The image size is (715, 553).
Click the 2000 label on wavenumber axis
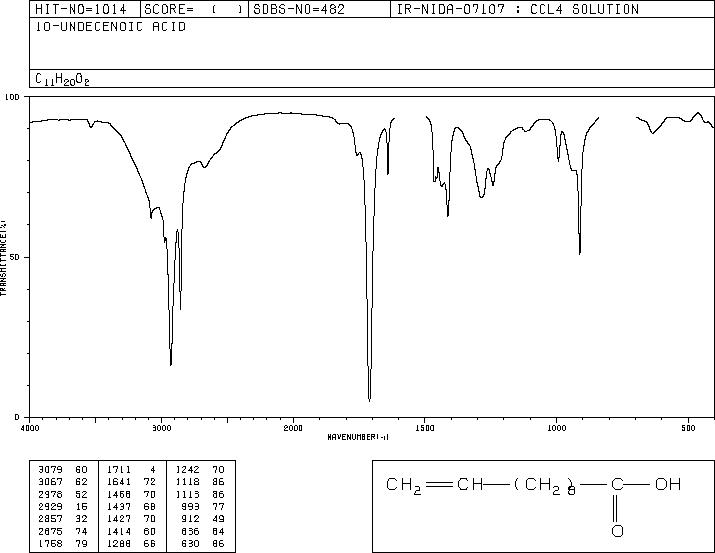click(293, 428)
